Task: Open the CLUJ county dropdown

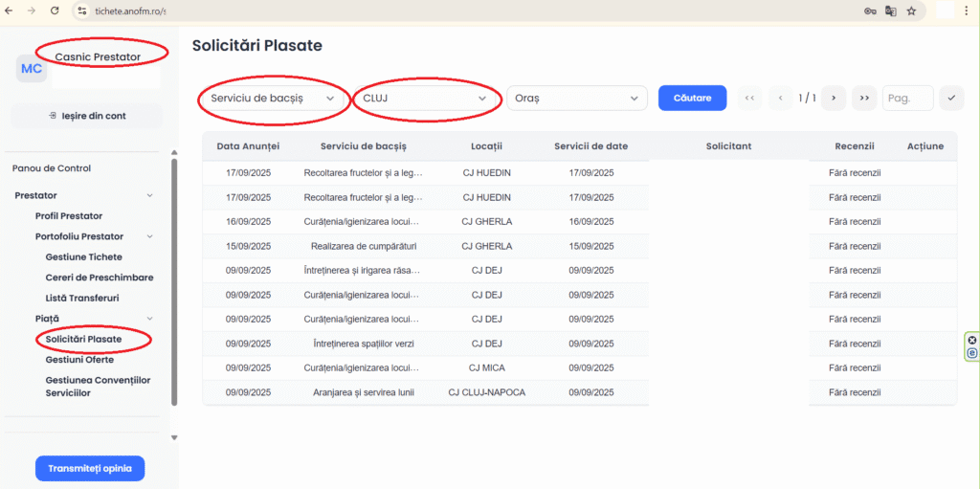Action: pyautogui.click(x=425, y=99)
